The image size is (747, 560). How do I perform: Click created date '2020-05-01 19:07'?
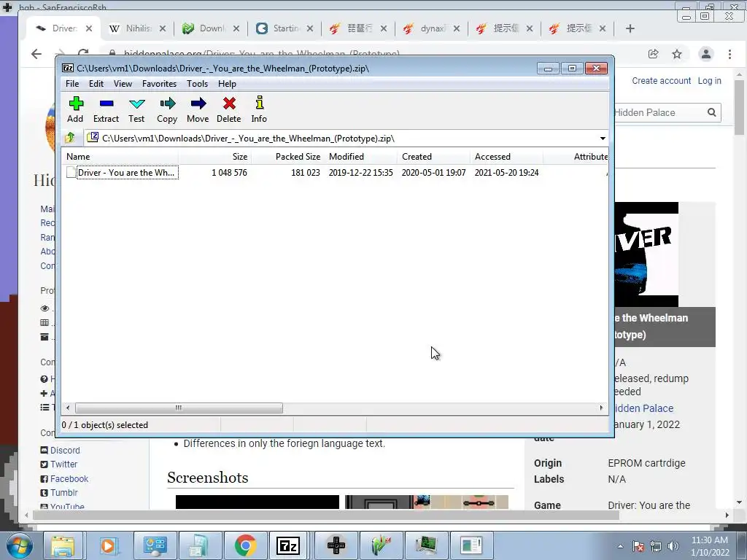pos(433,173)
